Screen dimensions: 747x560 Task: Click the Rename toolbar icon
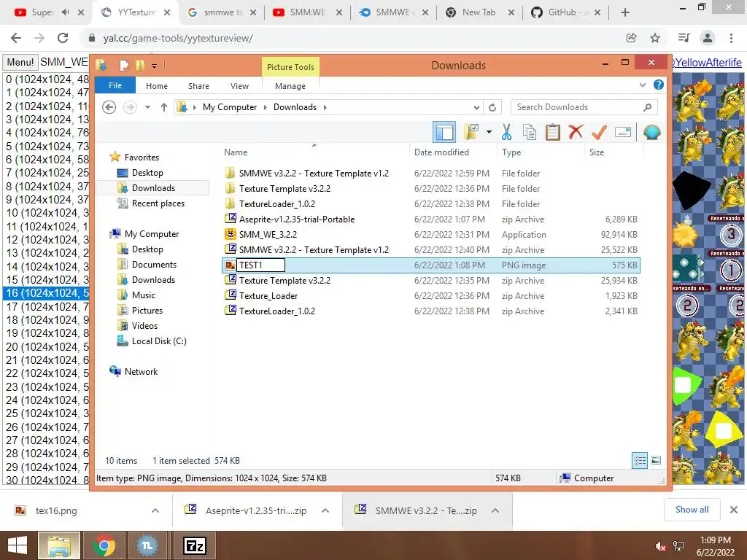coord(623,132)
